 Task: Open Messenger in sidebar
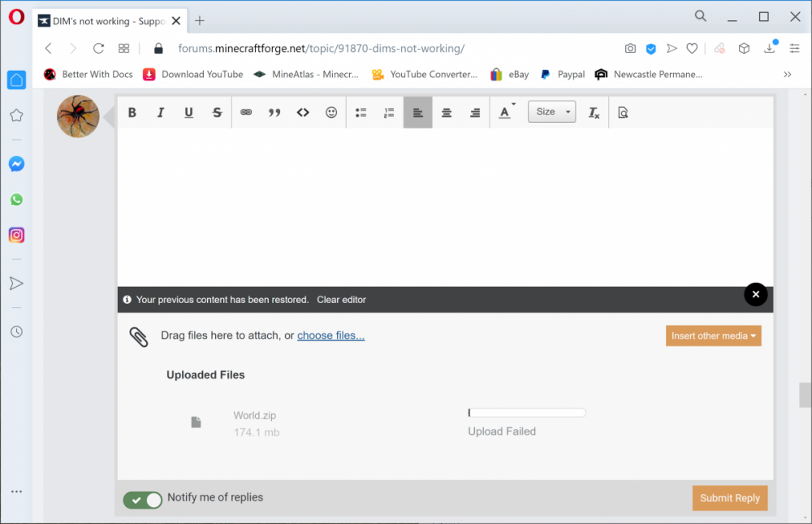(x=16, y=164)
